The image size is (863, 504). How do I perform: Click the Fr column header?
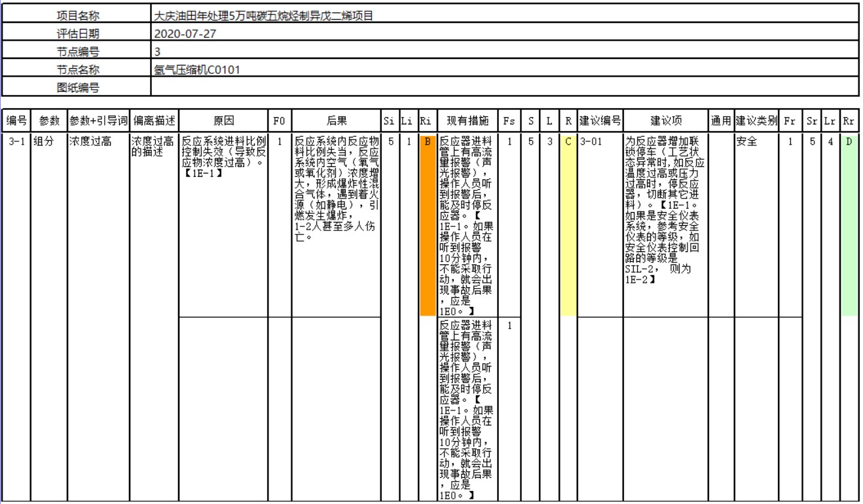point(792,121)
